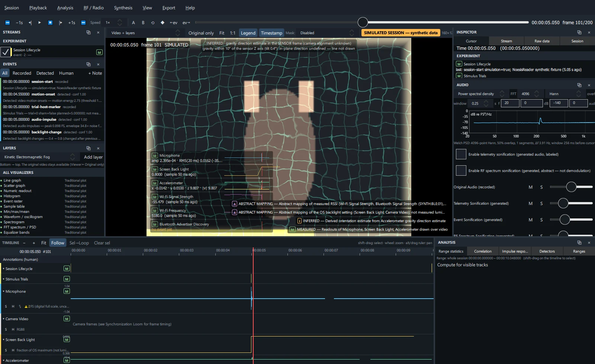
Task: Toggle the loop icon in transport bar
Action: point(153,23)
